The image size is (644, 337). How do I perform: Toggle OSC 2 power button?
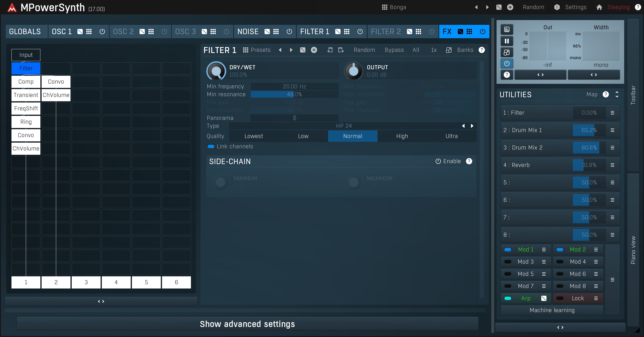tap(164, 32)
